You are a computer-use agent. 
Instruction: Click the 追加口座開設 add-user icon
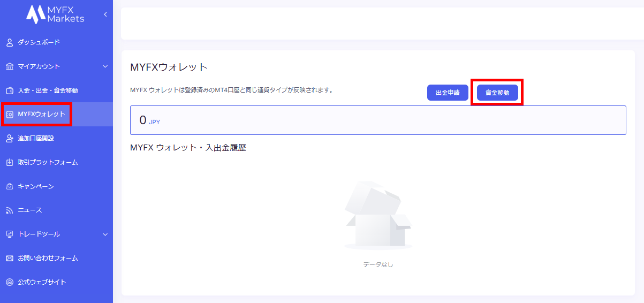10,138
